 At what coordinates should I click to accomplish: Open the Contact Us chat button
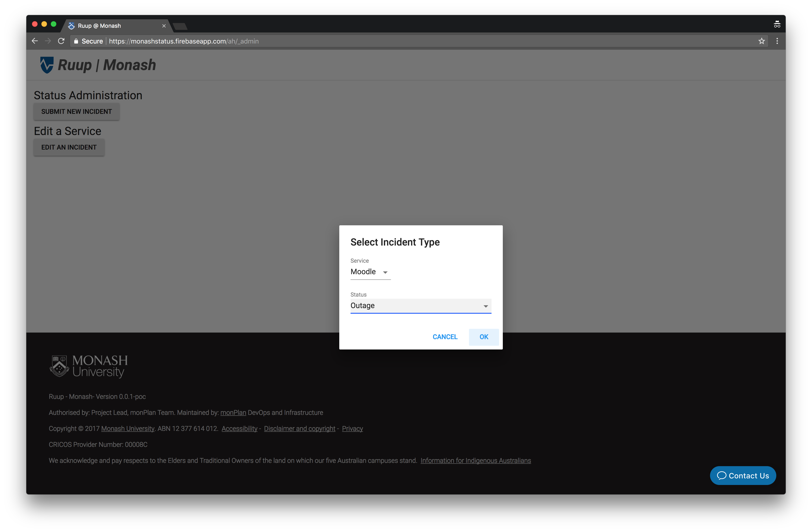point(743,475)
